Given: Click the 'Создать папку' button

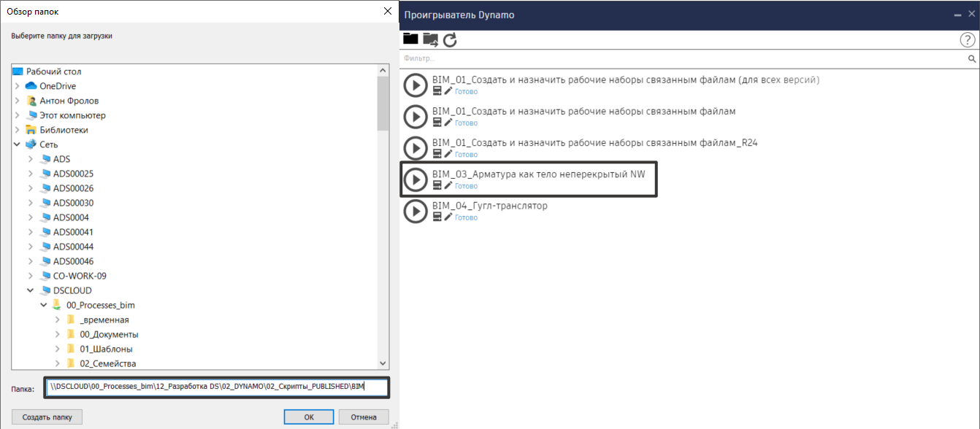Looking at the screenshot, I should coord(47,417).
